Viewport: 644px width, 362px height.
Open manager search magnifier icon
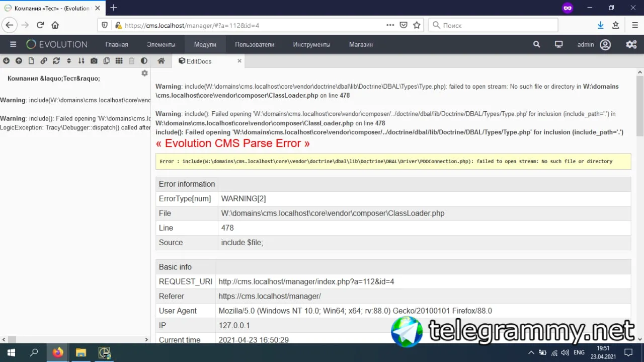[x=537, y=44]
